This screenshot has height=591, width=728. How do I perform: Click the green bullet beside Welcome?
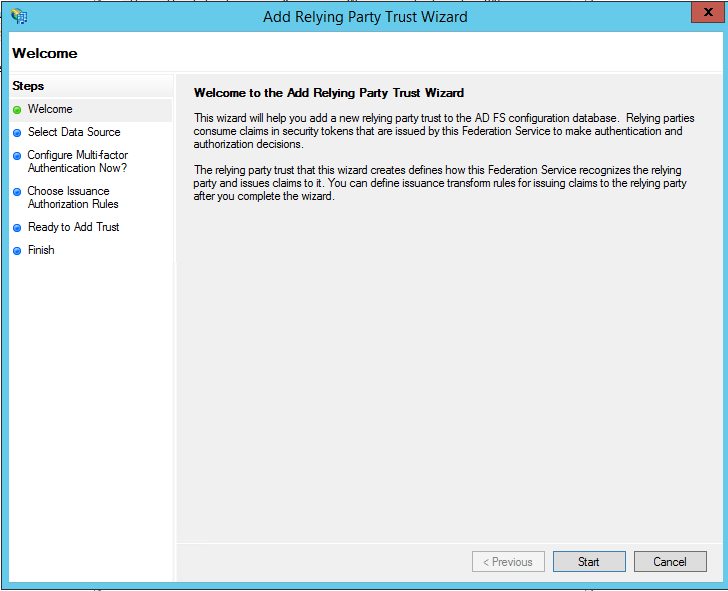pos(17,110)
